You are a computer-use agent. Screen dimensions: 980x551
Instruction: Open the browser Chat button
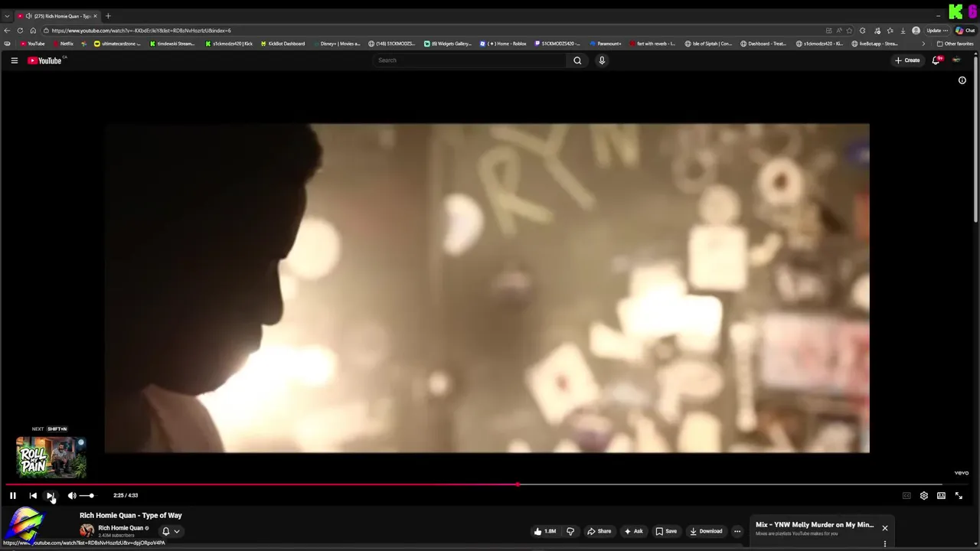[965, 31]
